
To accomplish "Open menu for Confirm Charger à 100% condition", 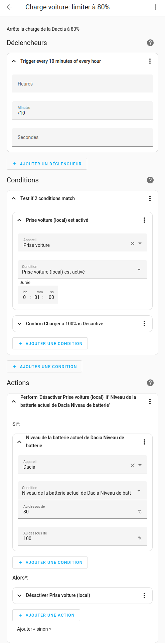I will pyautogui.click(x=144, y=324).
